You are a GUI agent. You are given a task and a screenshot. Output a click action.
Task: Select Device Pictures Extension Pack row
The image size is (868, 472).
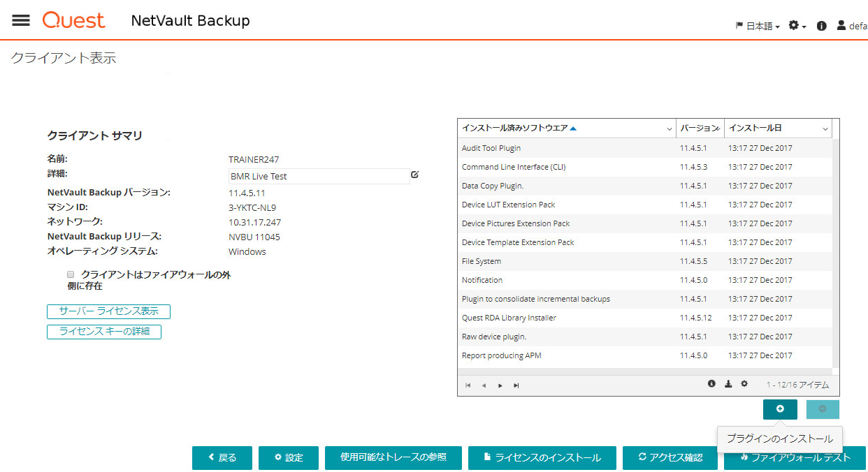[x=644, y=223]
